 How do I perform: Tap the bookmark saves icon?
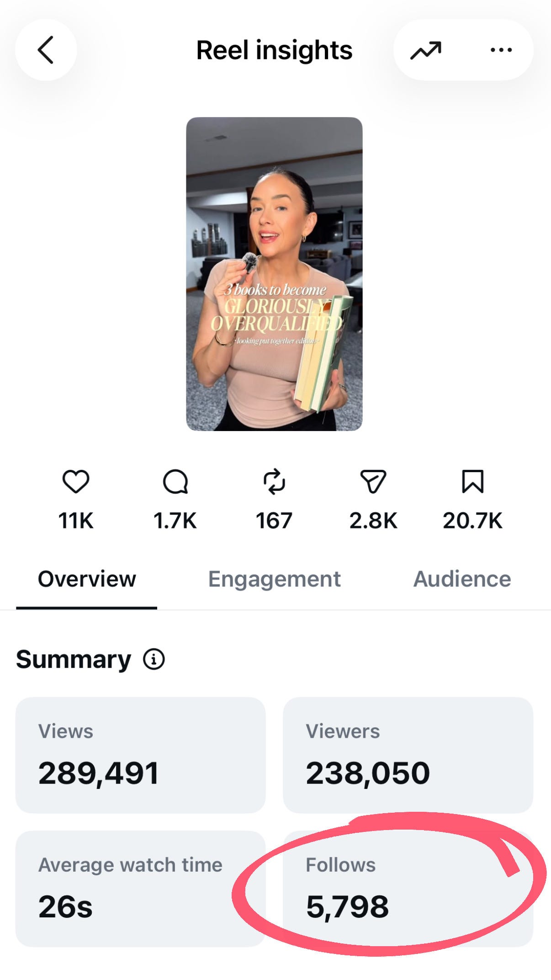472,481
